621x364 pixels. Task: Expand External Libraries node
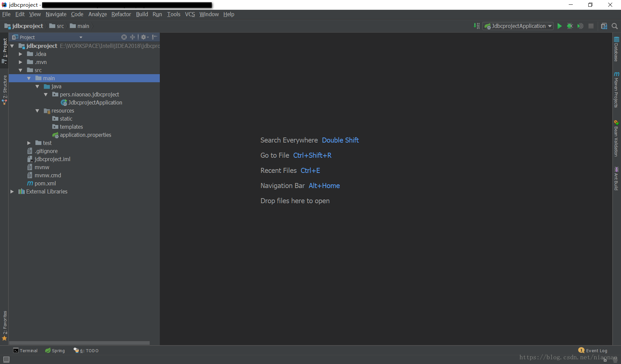click(x=12, y=191)
